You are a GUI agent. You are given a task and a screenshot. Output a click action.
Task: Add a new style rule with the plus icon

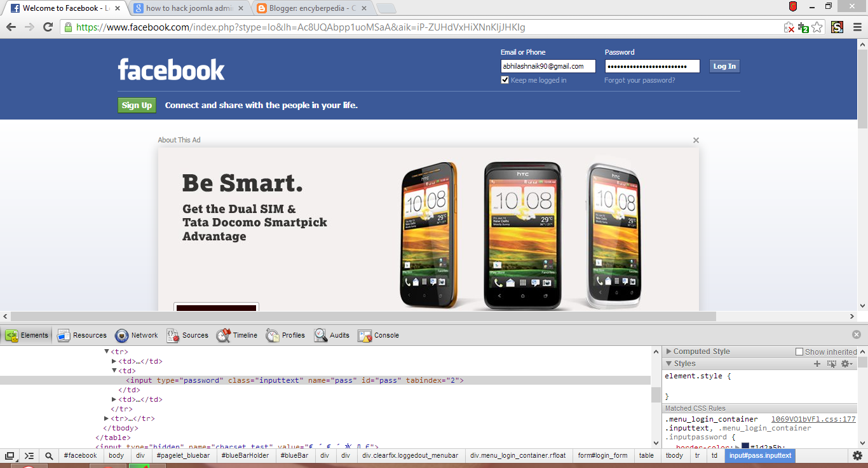[x=817, y=364]
